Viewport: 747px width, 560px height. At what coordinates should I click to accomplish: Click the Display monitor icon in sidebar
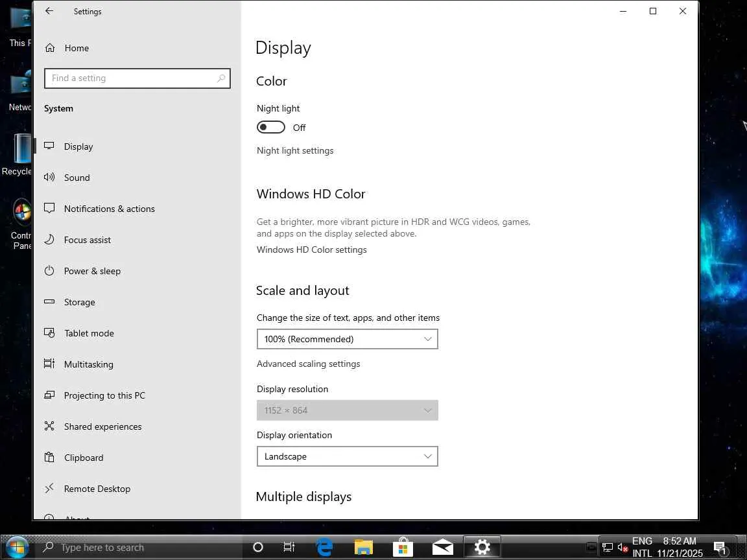pyautogui.click(x=49, y=146)
